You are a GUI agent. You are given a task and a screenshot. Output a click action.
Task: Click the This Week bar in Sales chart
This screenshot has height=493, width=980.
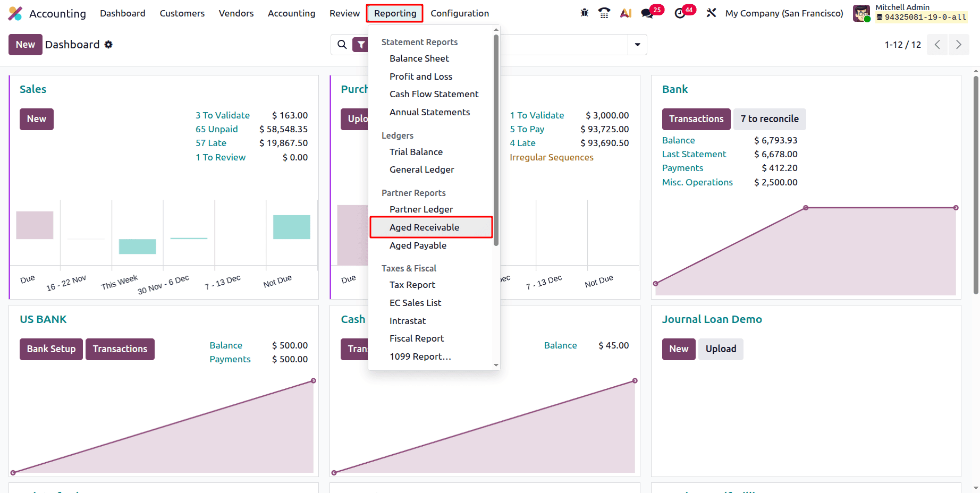pyautogui.click(x=138, y=246)
